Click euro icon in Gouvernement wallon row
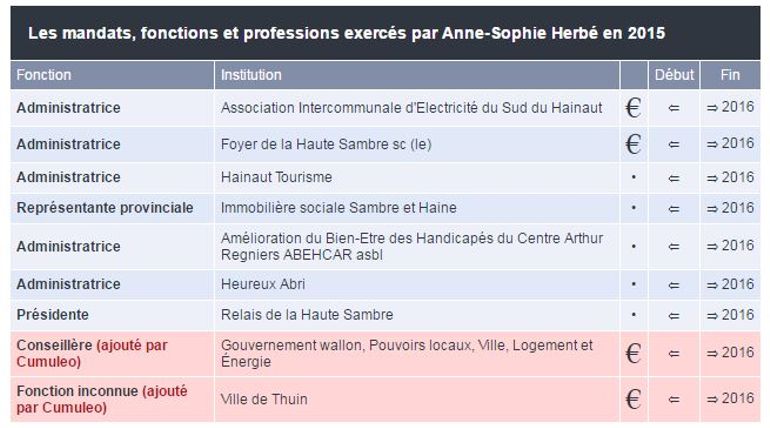The width and height of the screenshot is (770, 428). click(633, 353)
